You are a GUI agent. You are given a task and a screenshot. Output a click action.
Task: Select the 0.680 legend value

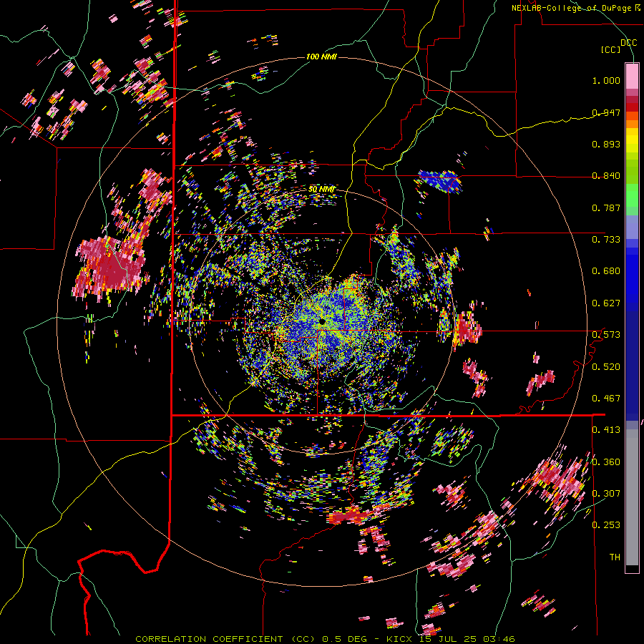[606, 271]
